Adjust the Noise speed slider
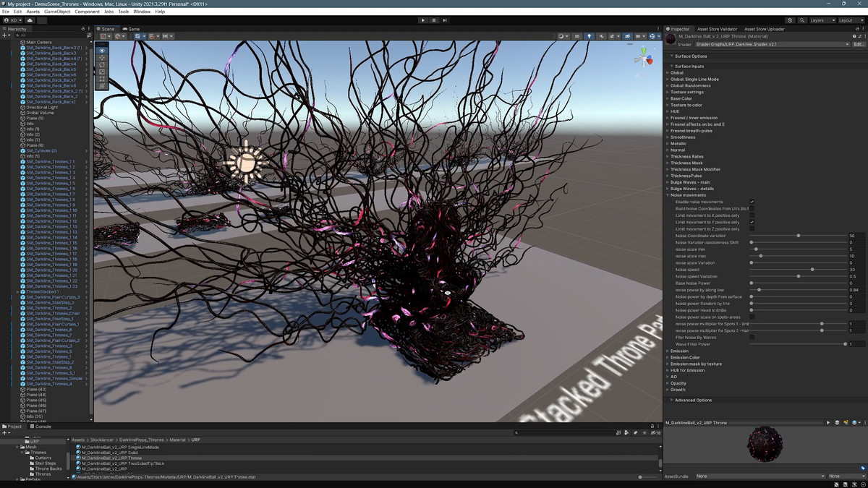 tap(812, 270)
